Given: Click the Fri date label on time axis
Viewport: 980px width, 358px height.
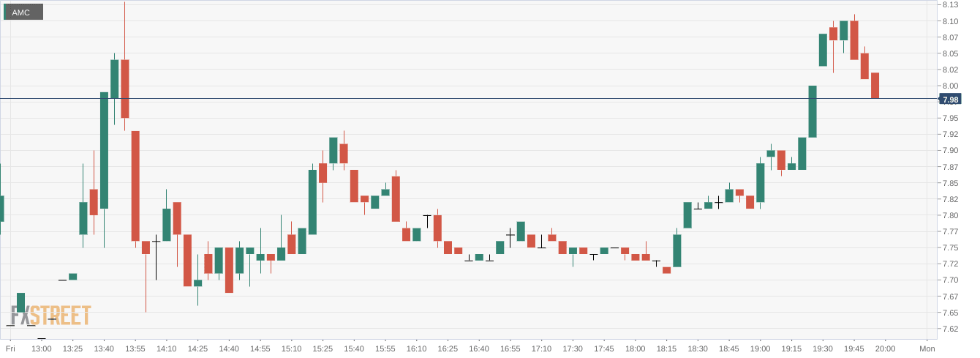Looking at the screenshot, I should 10,348.
